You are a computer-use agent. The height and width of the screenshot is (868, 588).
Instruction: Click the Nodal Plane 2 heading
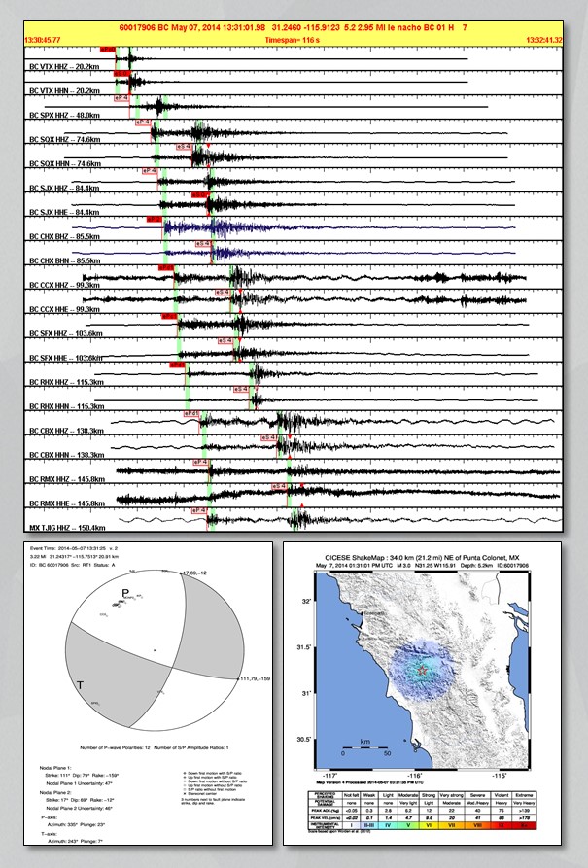point(55,793)
